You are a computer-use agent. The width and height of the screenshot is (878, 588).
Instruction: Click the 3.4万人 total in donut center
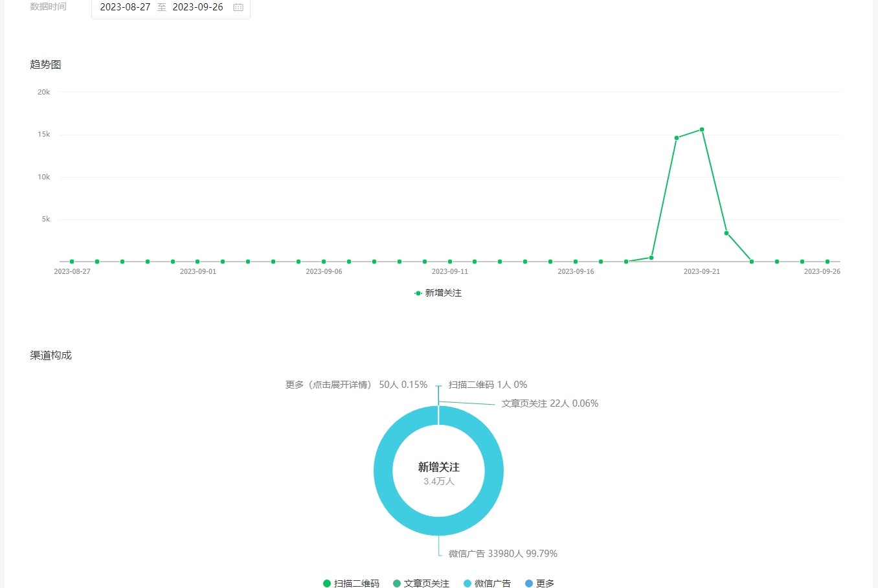point(439,481)
